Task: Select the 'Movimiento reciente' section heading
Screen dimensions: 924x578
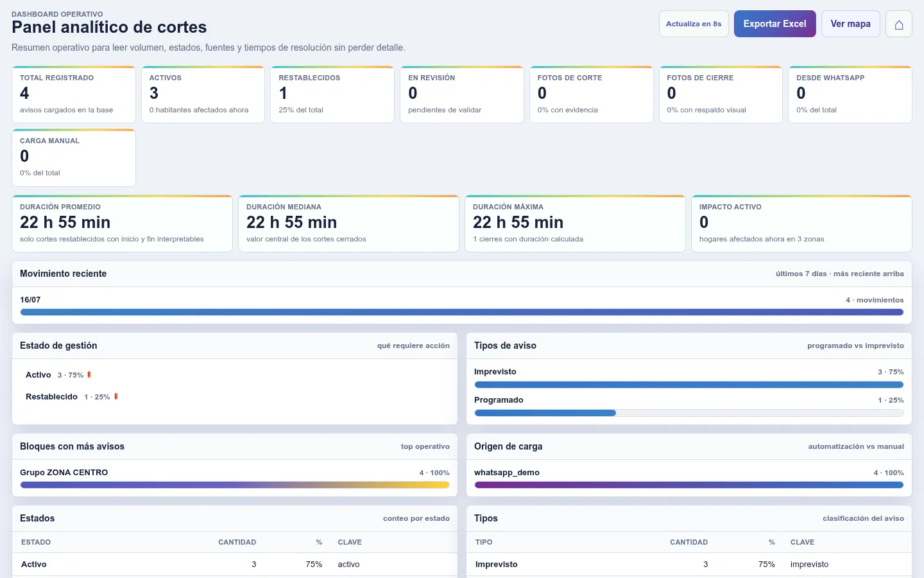Action: (x=63, y=274)
